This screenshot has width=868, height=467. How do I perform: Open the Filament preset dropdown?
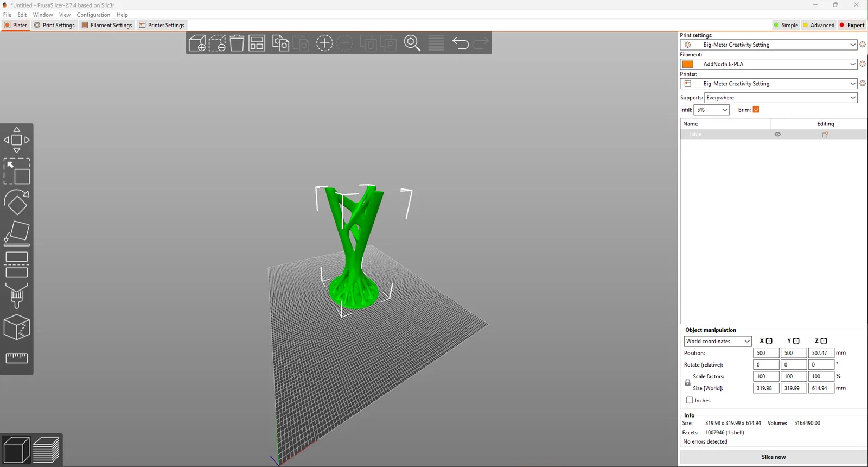click(768, 64)
